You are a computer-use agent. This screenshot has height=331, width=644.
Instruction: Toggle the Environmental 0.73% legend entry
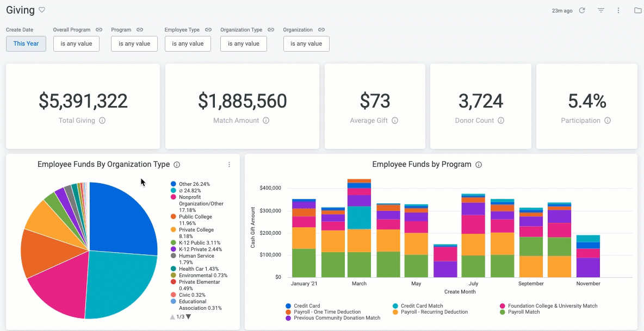(199, 275)
